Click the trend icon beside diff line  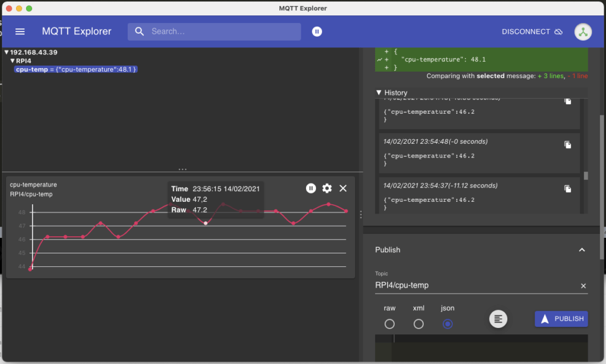point(379,60)
